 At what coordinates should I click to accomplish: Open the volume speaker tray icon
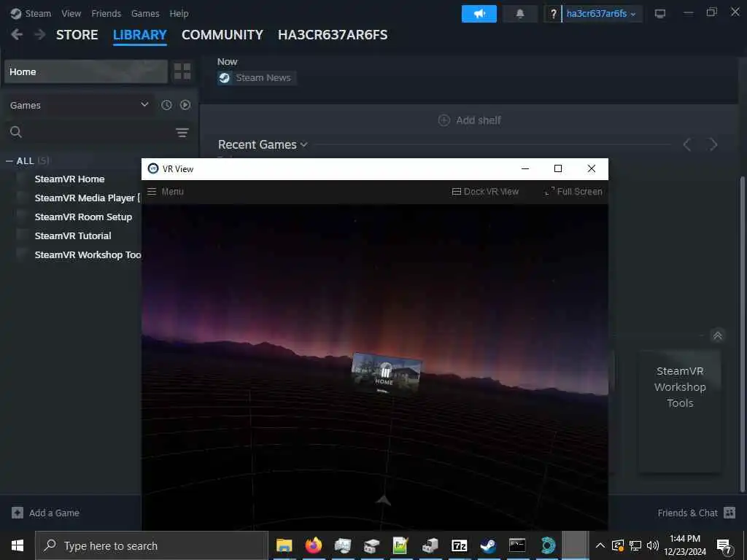(653, 545)
